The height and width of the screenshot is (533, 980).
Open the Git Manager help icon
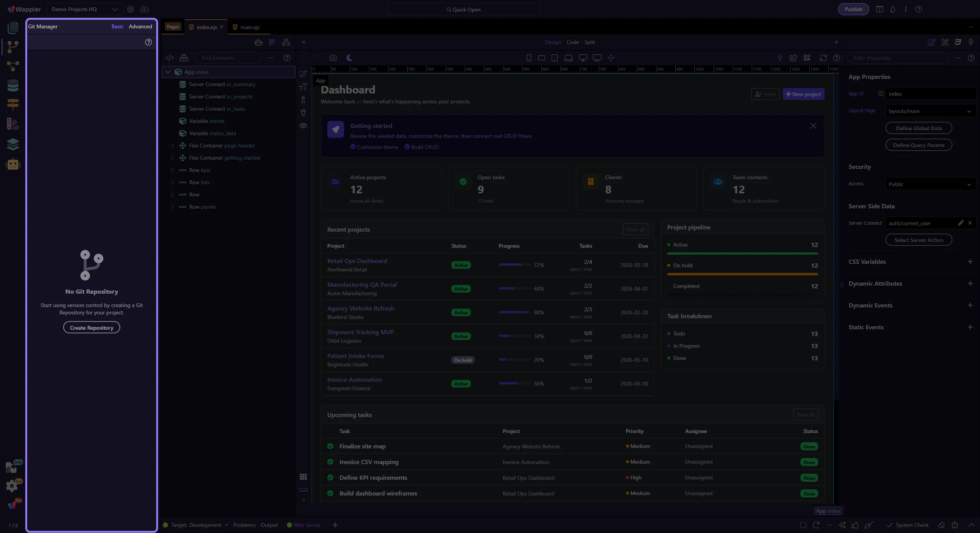pyautogui.click(x=149, y=42)
